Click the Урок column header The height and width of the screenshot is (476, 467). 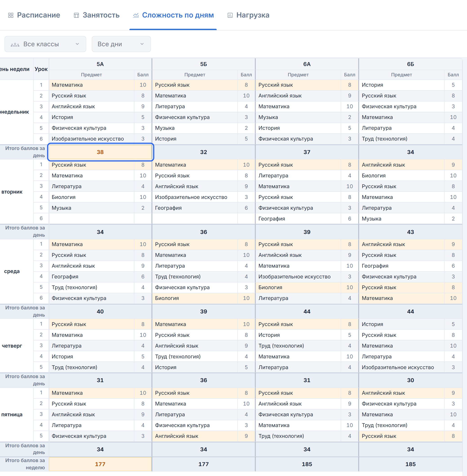[x=41, y=69]
